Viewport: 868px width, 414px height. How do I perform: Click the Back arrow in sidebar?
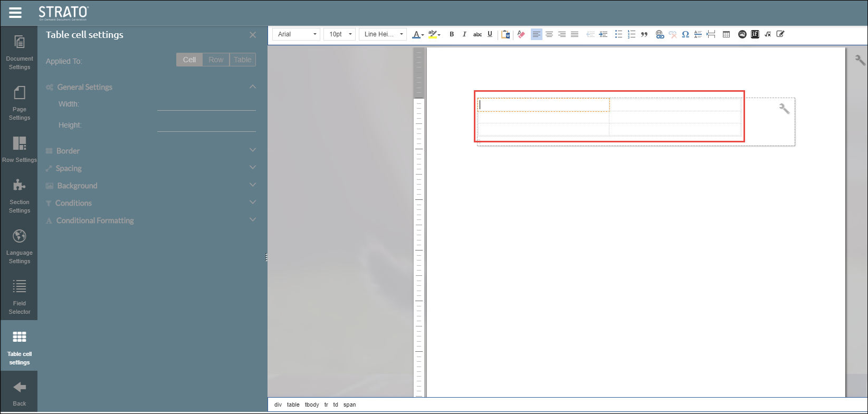tap(20, 393)
